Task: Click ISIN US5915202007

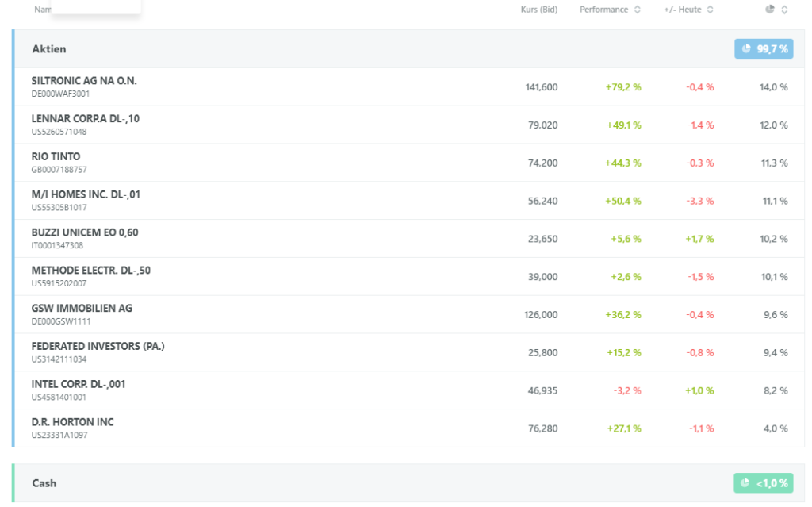Action: coord(59,283)
